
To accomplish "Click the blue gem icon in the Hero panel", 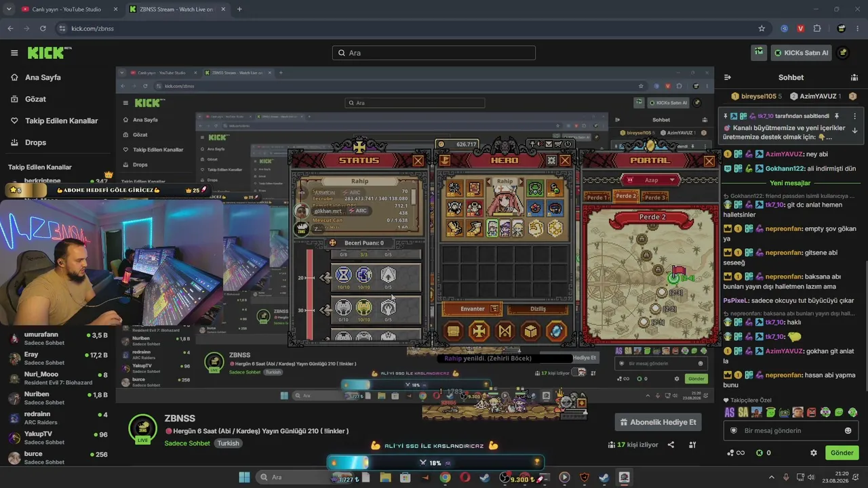I will pyautogui.click(x=556, y=331).
